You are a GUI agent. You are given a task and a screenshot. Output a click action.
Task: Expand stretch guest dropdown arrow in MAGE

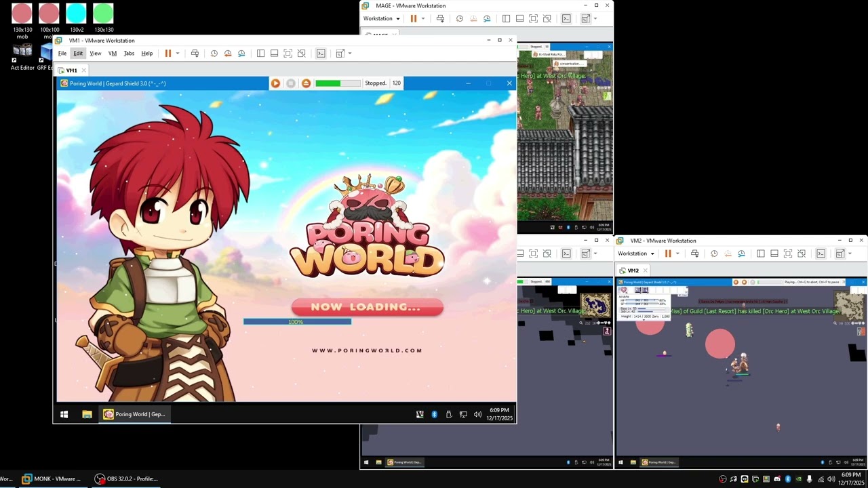pyautogui.click(x=595, y=19)
